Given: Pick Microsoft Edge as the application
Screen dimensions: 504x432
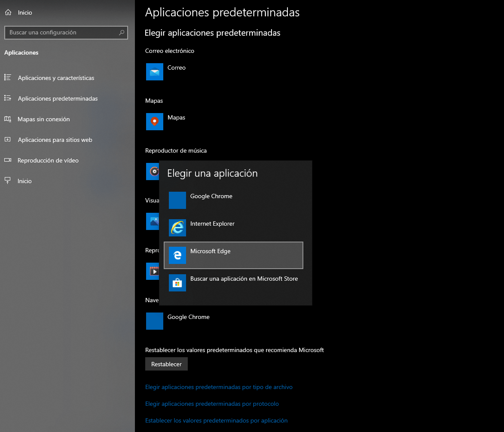Looking at the screenshot, I should pyautogui.click(x=234, y=255).
